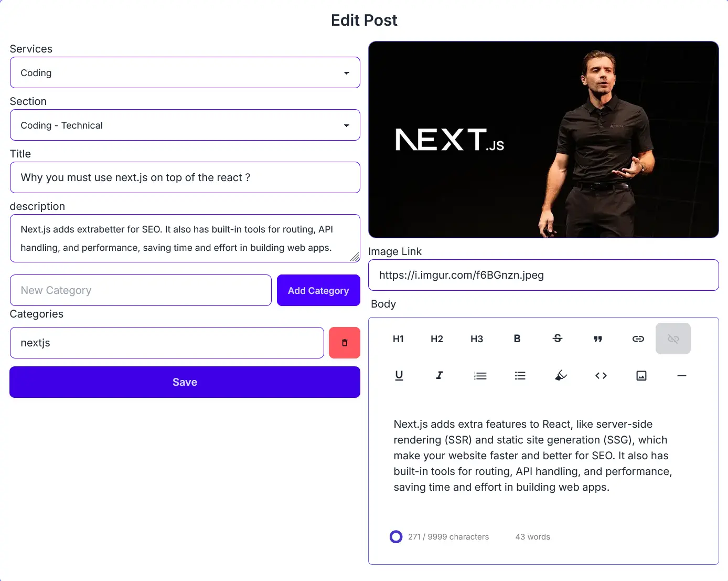Toggle underline formatting

pos(399,375)
